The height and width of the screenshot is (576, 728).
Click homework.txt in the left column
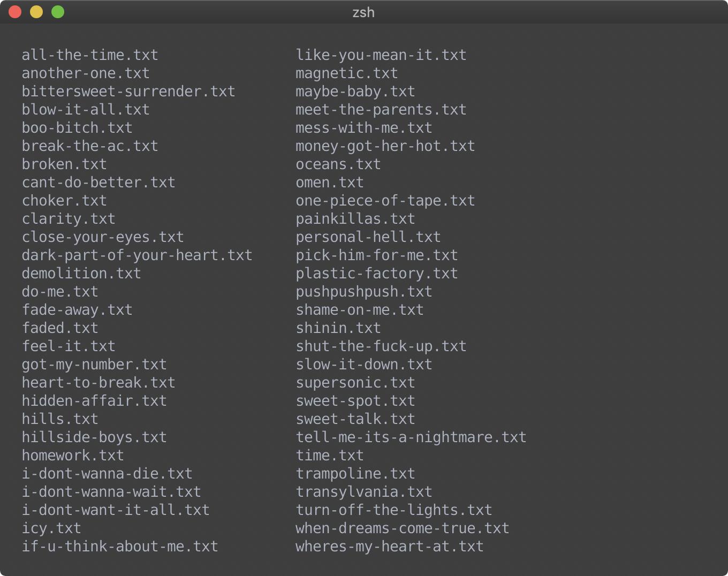(73, 456)
